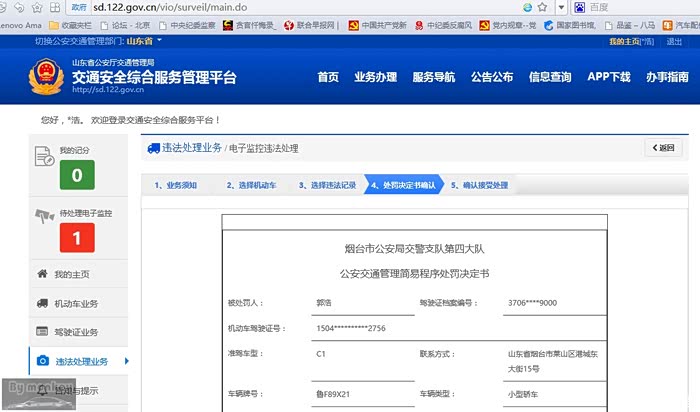Open the 业务办理 navigation menu
This screenshot has height=412, width=700.
tap(375, 77)
